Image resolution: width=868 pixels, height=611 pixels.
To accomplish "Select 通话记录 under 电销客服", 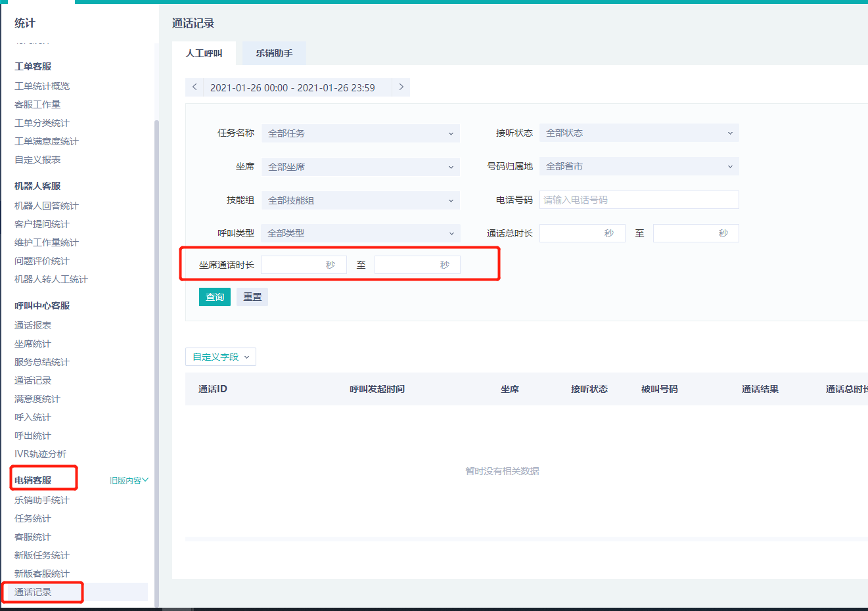I will pos(33,592).
